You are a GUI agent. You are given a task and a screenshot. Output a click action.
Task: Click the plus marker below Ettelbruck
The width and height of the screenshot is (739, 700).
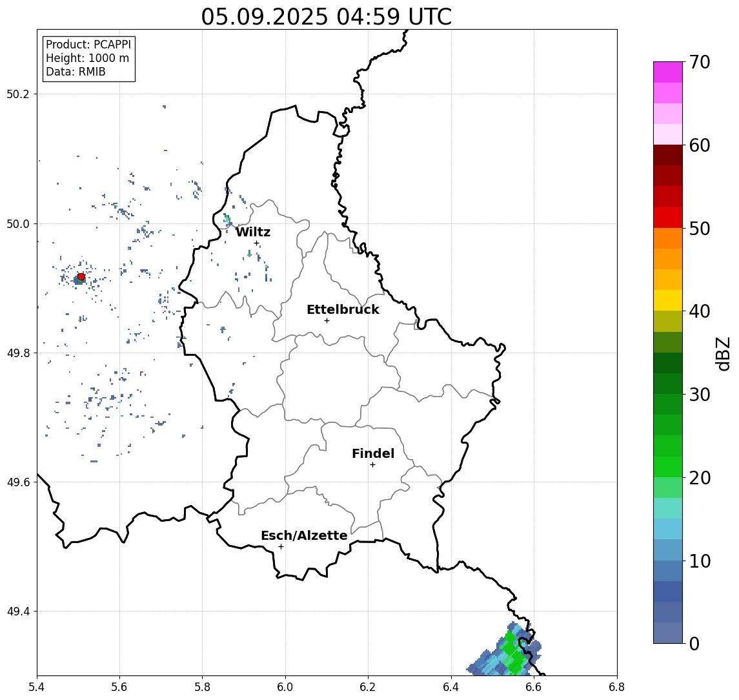point(327,321)
